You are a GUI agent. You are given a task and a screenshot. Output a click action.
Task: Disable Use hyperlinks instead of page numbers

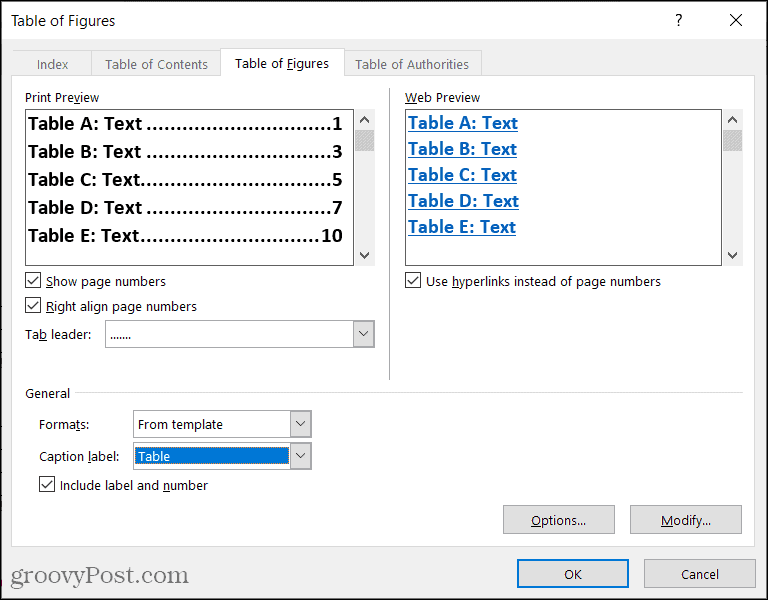[x=414, y=282]
